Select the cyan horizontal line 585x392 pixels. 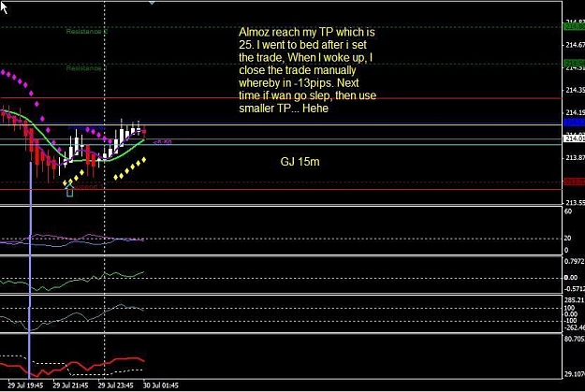tap(281, 145)
